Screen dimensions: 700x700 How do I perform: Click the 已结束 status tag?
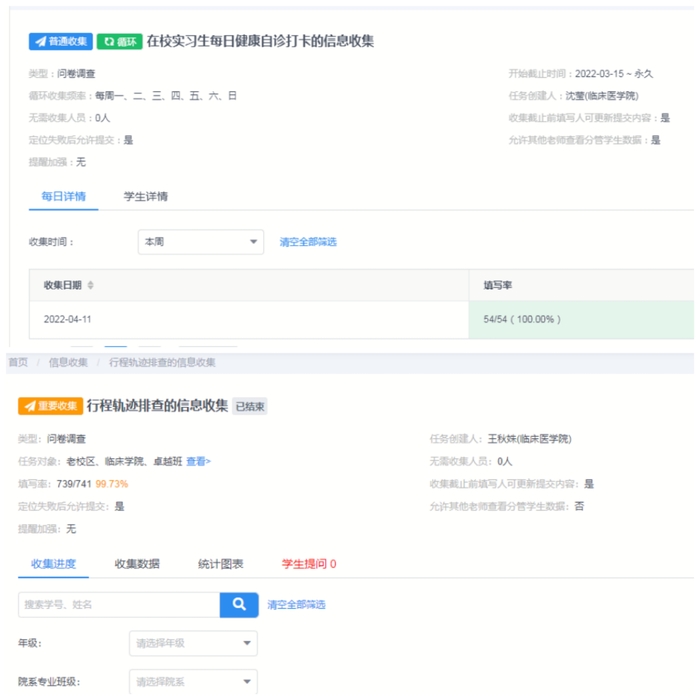tap(250, 407)
